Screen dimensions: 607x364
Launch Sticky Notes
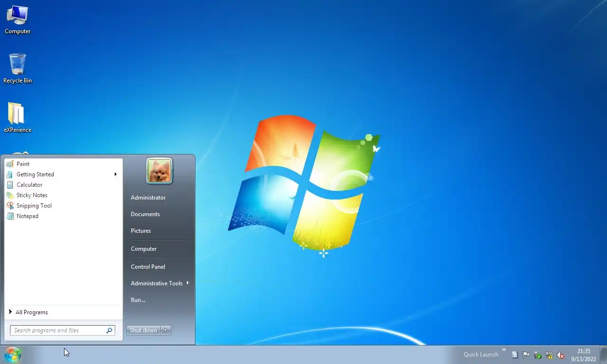click(64, 195)
